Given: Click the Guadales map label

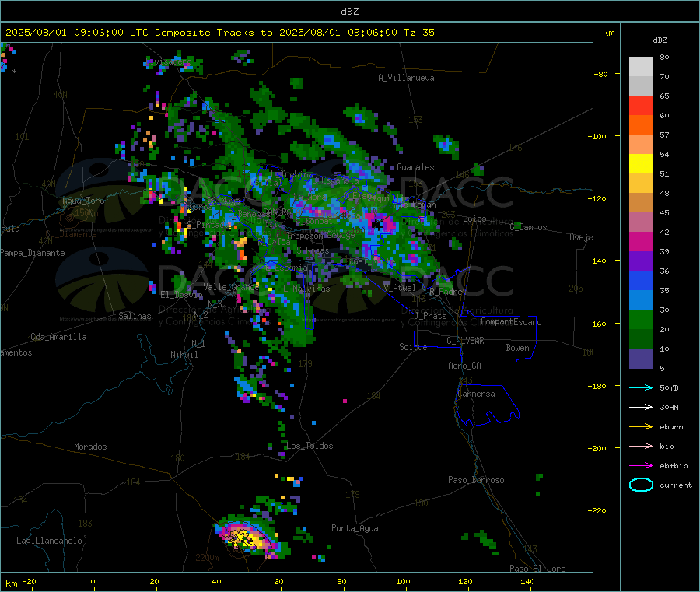Looking at the screenshot, I should [x=415, y=167].
